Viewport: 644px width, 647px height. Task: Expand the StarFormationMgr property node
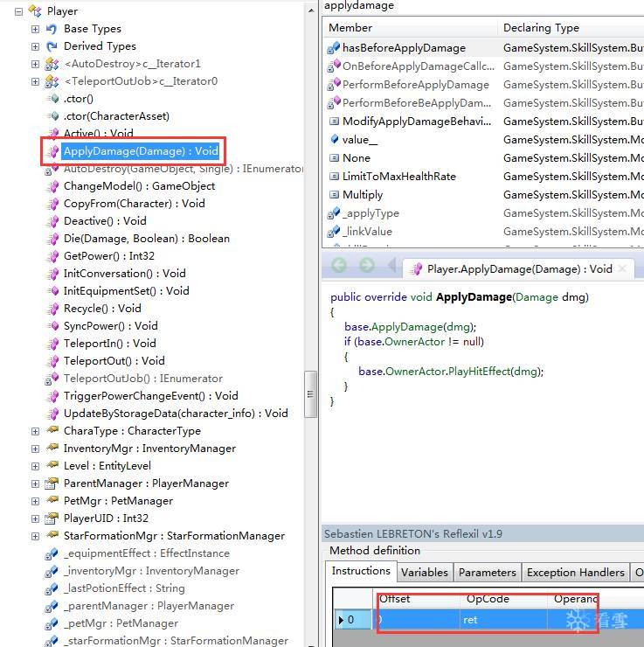click(36, 536)
